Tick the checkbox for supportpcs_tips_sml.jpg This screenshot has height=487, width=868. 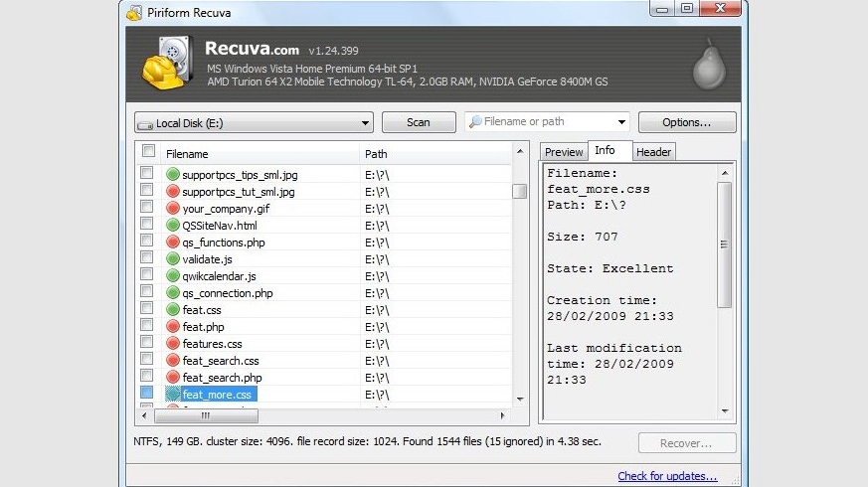pos(147,173)
